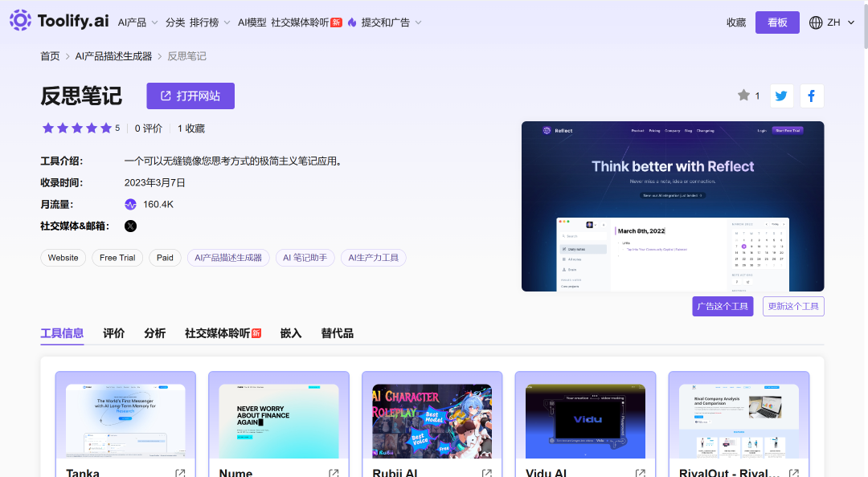Expand the 提交和广告 dropdown menu

391,22
